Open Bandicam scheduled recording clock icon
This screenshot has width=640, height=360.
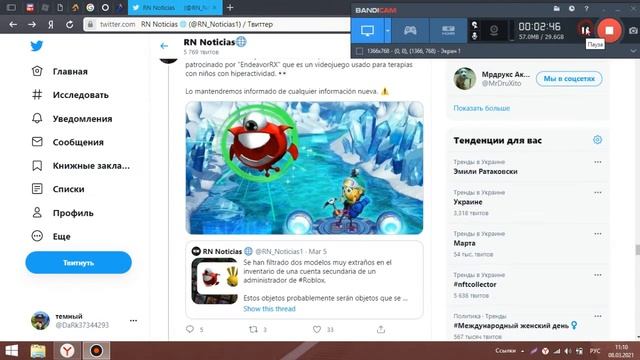coord(571,9)
